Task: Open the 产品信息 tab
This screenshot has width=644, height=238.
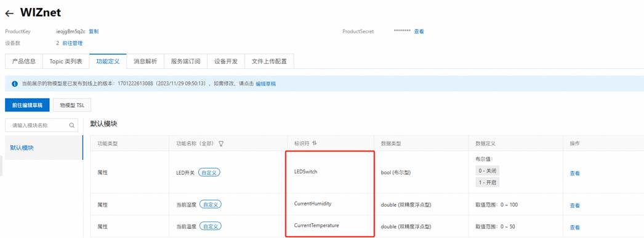Action: (x=24, y=61)
